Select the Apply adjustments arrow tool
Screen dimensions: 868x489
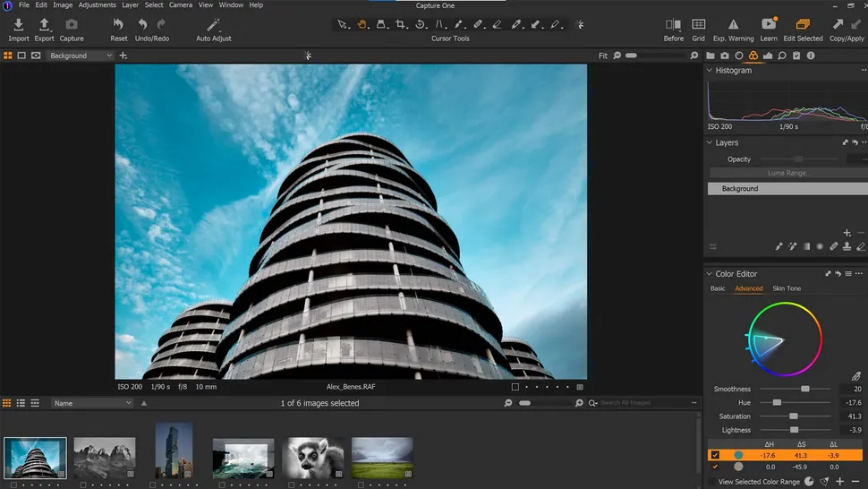point(535,24)
